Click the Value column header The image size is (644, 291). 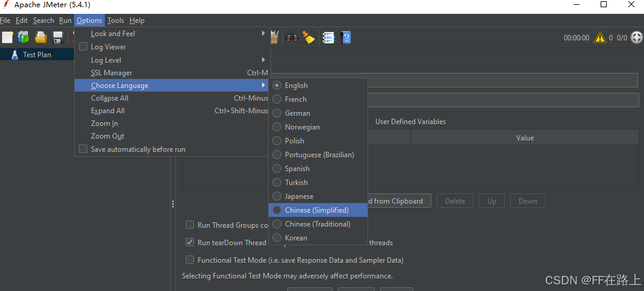(x=525, y=138)
